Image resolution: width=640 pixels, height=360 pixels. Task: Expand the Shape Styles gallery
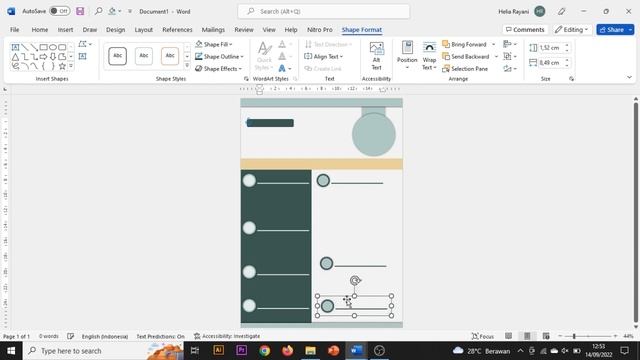tap(187, 65)
